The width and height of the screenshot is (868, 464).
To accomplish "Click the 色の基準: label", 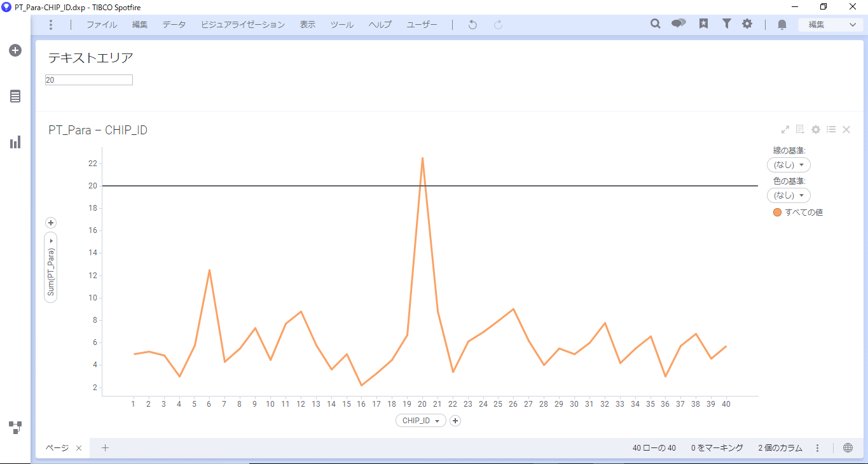I will 789,181.
